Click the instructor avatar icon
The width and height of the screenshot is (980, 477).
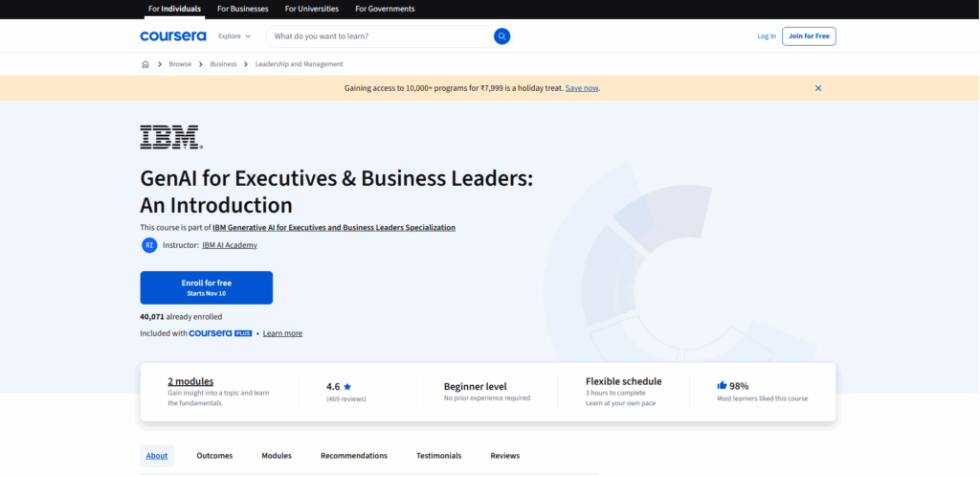coord(149,245)
